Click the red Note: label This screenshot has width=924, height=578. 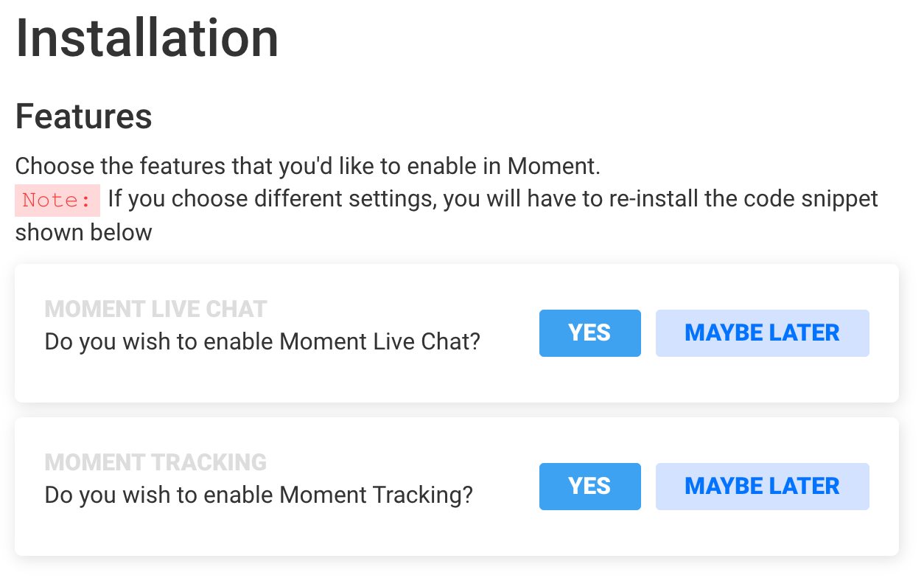[x=57, y=200]
